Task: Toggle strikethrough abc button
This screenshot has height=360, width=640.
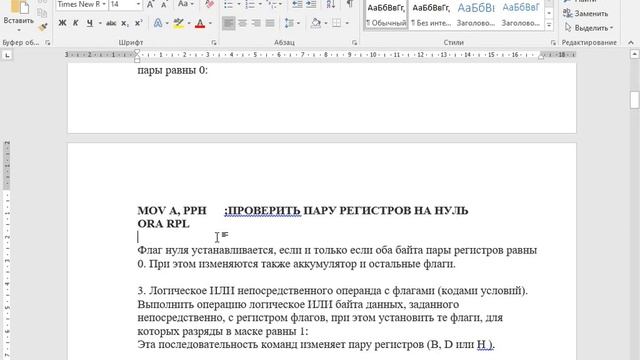Action: [111, 23]
